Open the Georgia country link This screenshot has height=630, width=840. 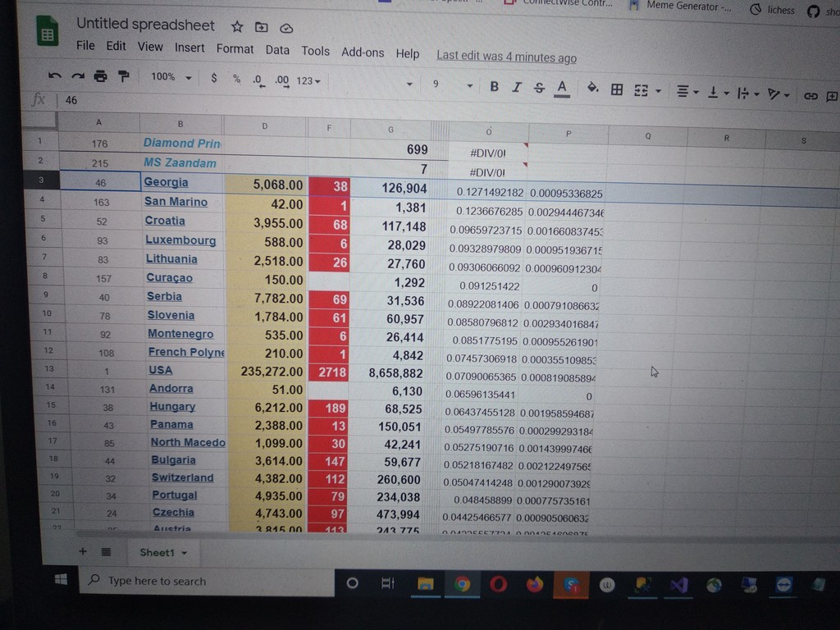coord(166,182)
